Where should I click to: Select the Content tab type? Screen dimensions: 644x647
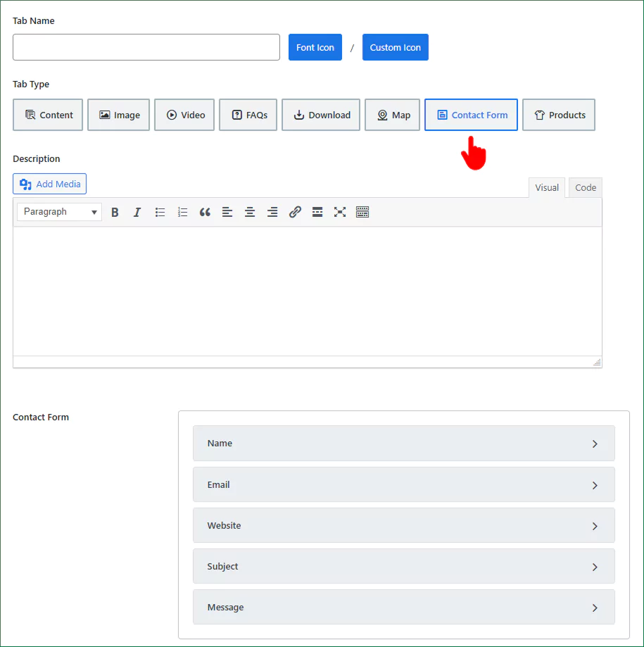[48, 115]
